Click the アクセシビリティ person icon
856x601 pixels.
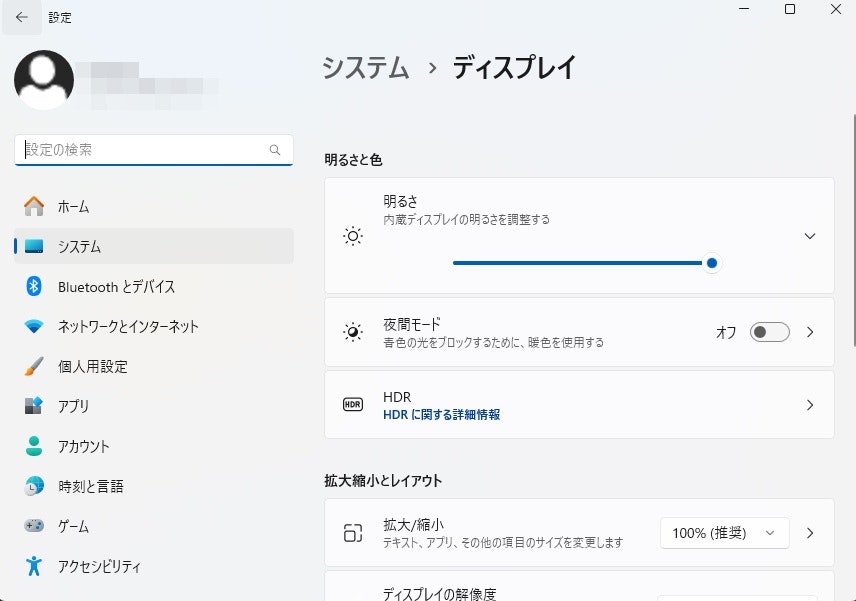34,566
